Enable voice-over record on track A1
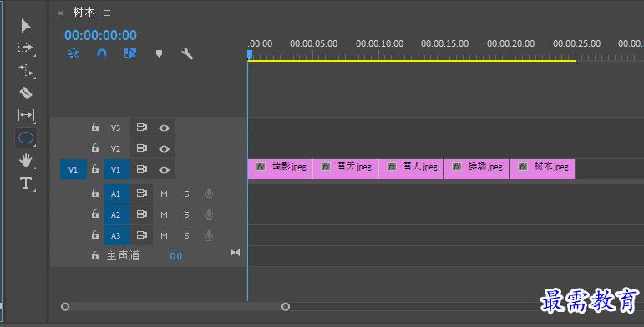The image size is (644, 327). tap(209, 194)
